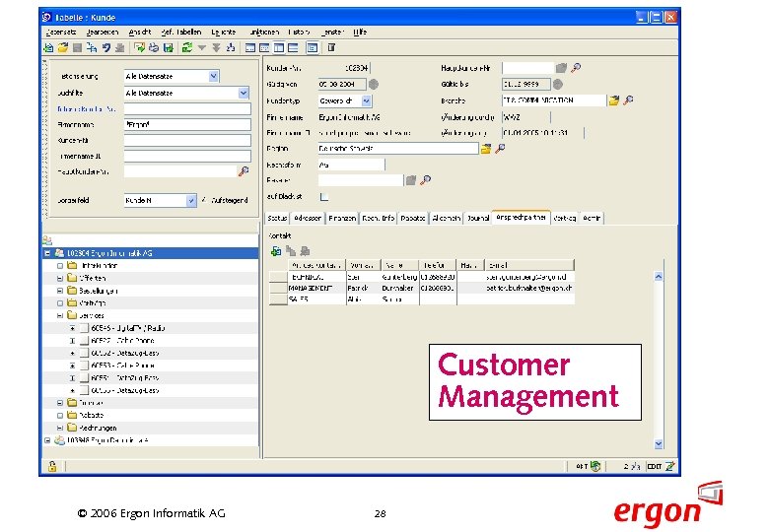Click the new record icon in toolbar
The height and width of the screenshot is (532, 769).
pyautogui.click(x=48, y=47)
